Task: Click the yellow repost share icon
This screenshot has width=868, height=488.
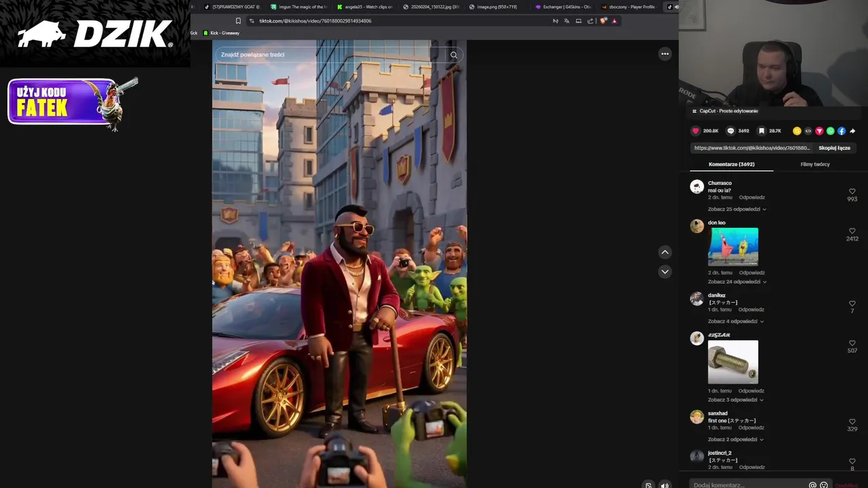Action: (x=797, y=131)
